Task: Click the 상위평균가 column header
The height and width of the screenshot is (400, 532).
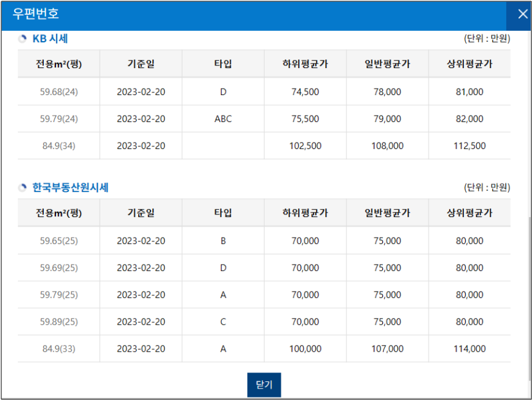Action: coord(470,63)
